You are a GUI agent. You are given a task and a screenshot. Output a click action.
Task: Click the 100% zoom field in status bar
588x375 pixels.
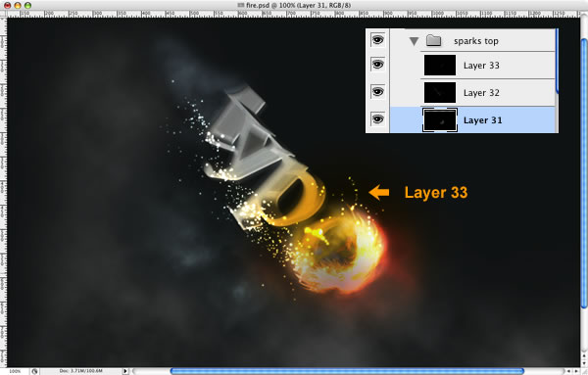coord(15,371)
